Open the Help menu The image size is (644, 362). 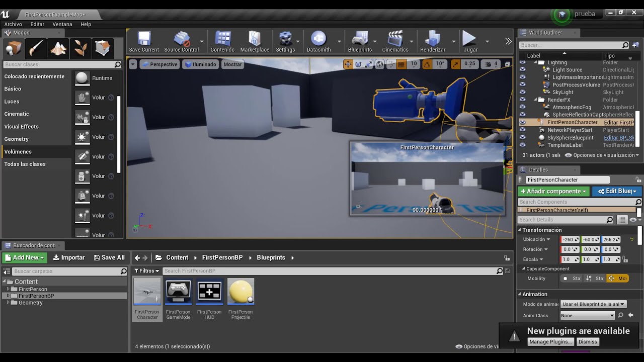pos(86,24)
